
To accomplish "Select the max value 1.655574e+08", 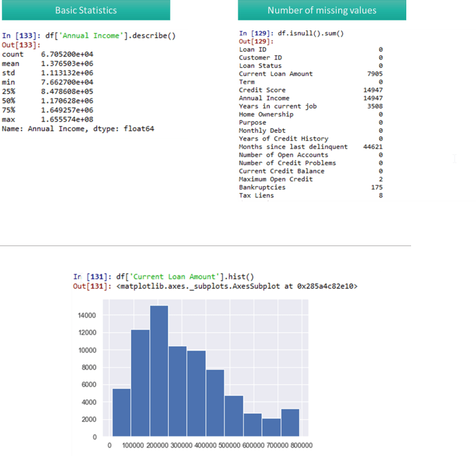I will 67,120.
